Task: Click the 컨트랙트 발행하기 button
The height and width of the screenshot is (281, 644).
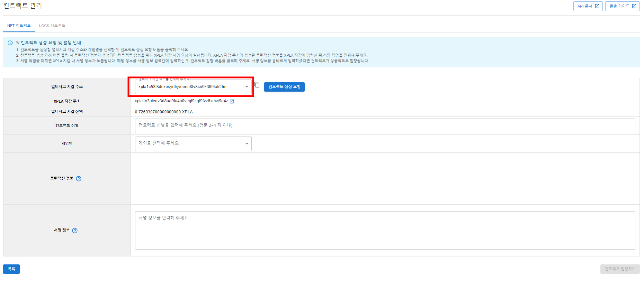Action: (x=620, y=269)
